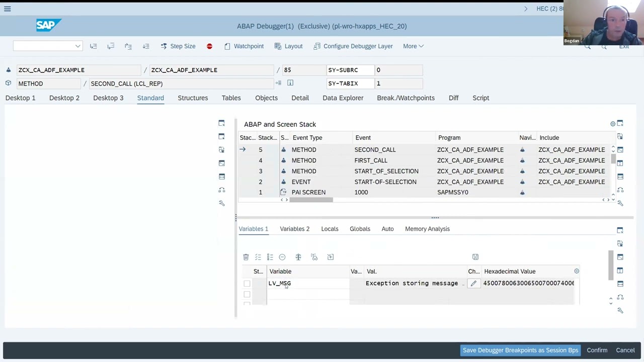The image size is (644, 362).
Task: Navigate to source for FIRST_CALL stack row
Action: (522, 160)
